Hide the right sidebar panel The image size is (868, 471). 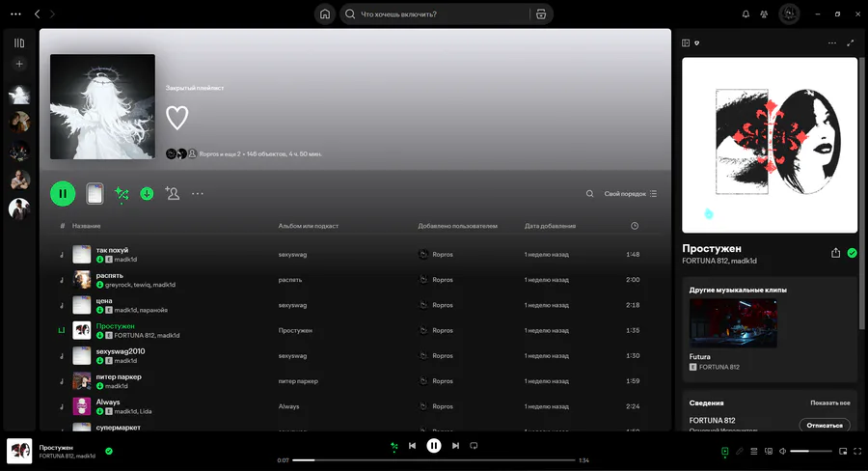[686, 42]
